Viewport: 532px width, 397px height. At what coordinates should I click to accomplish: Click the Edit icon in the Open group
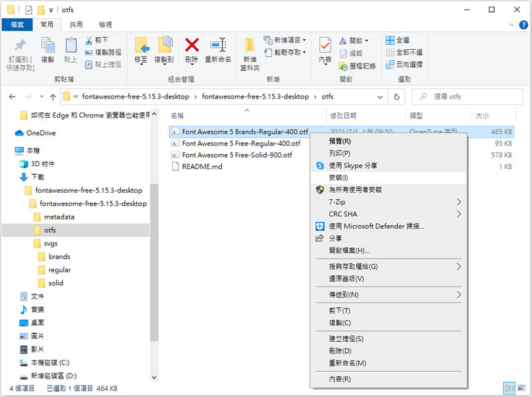(x=343, y=53)
